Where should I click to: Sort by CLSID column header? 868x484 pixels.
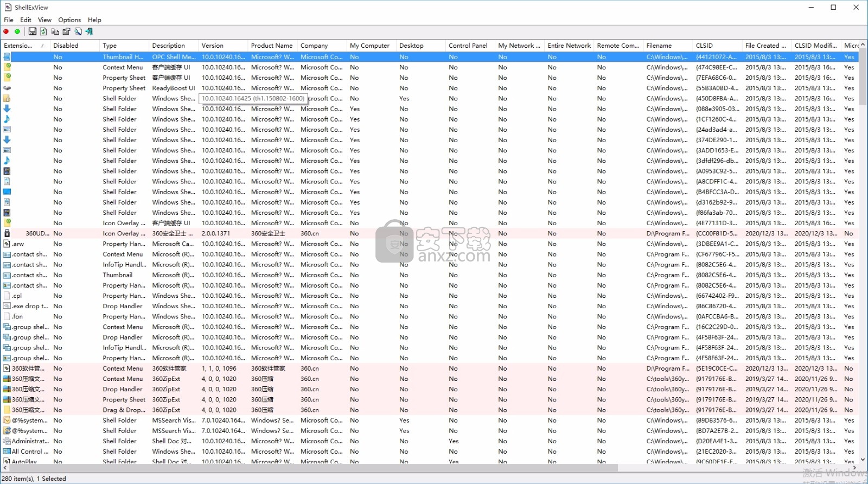[x=717, y=46]
